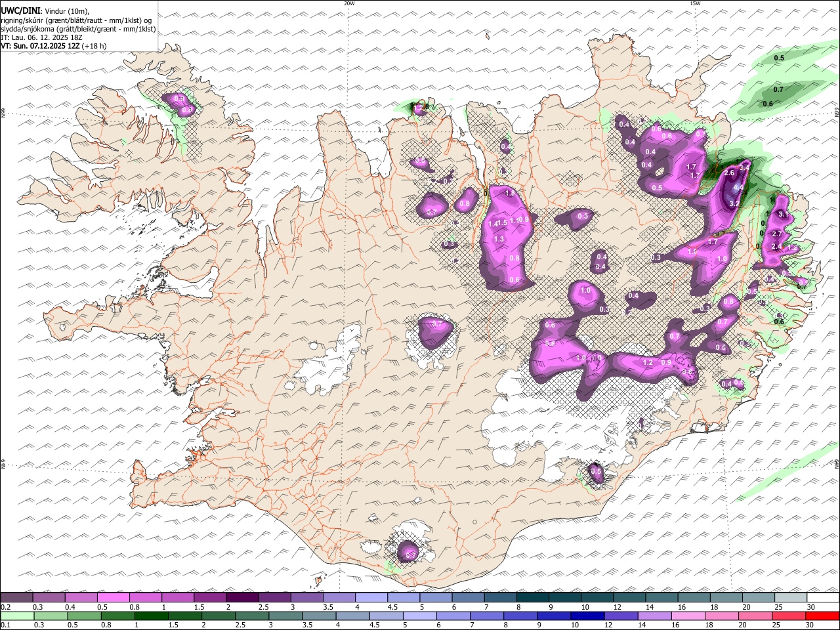Click the 'UWC/DINI: Vindur (10m)' title text

(45, 11)
